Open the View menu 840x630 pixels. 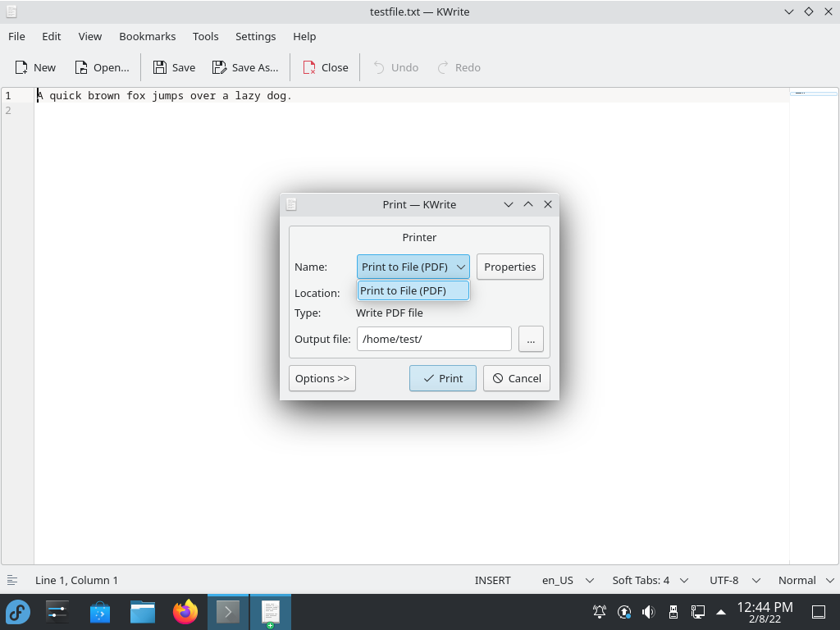pos(90,36)
